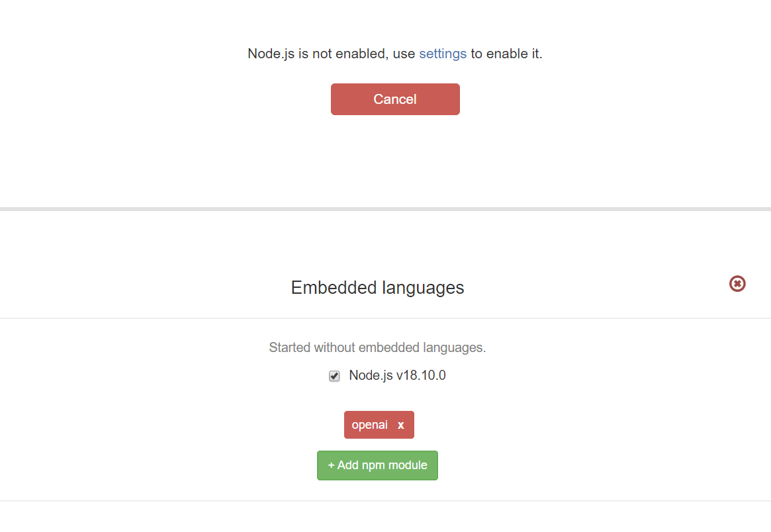Click the Embedded languages heading

click(377, 288)
